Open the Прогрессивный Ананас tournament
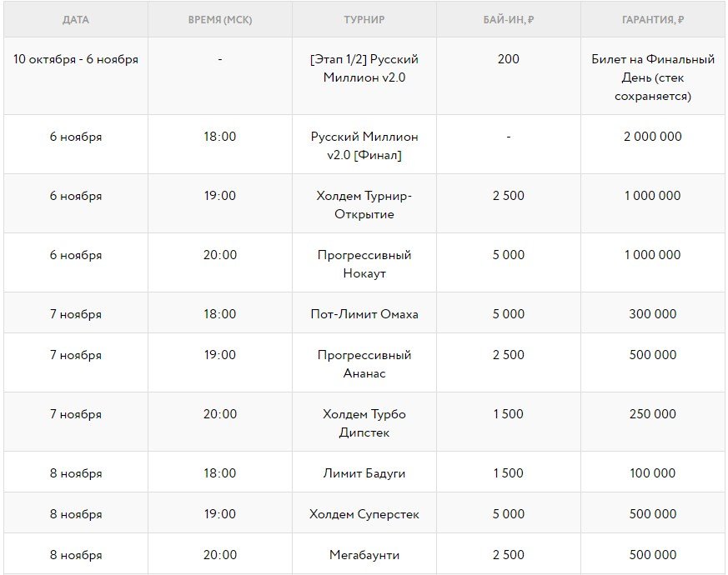This screenshot has width=728, height=575. (364, 364)
